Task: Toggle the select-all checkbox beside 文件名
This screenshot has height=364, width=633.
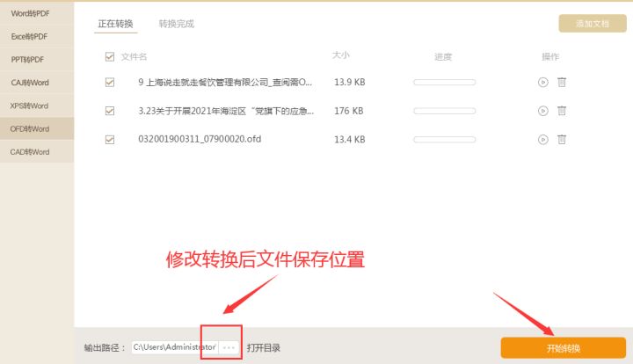Action: pyautogui.click(x=109, y=56)
